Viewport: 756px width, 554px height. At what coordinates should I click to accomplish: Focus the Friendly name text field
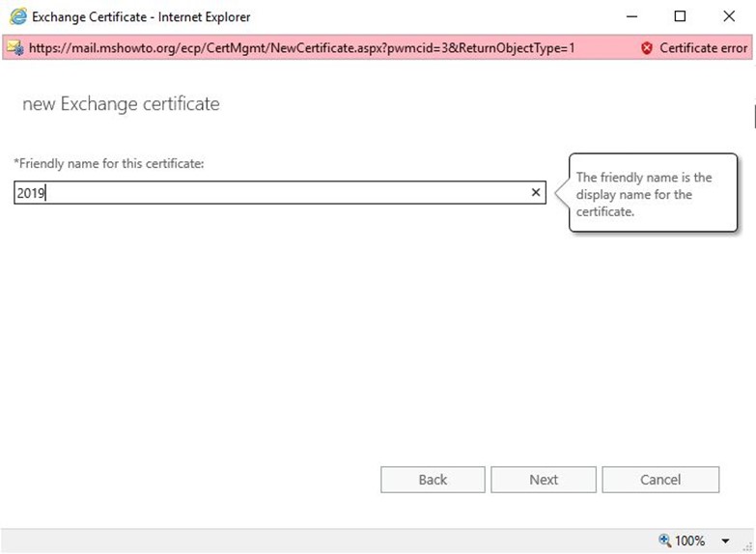tap(280, 193)
